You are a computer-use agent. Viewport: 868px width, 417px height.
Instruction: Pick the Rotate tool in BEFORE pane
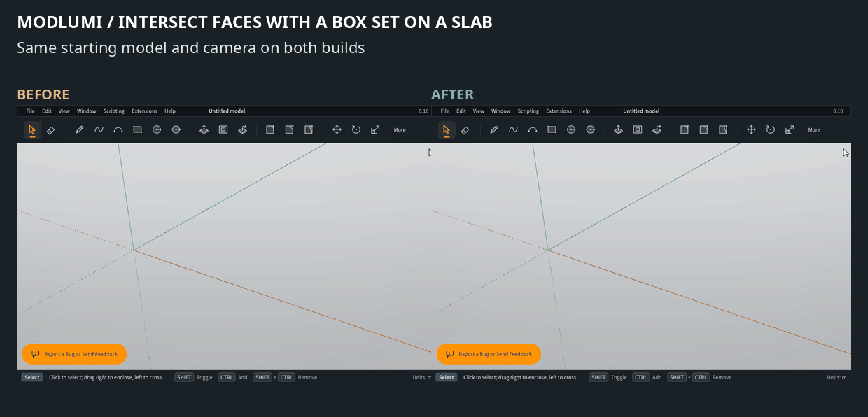click(x=356, y=129)
